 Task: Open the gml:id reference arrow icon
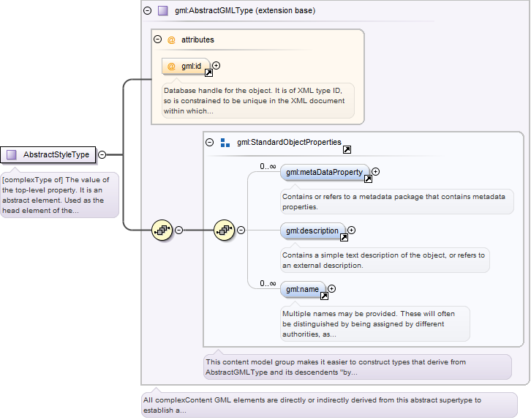click(x=209, y=73)
